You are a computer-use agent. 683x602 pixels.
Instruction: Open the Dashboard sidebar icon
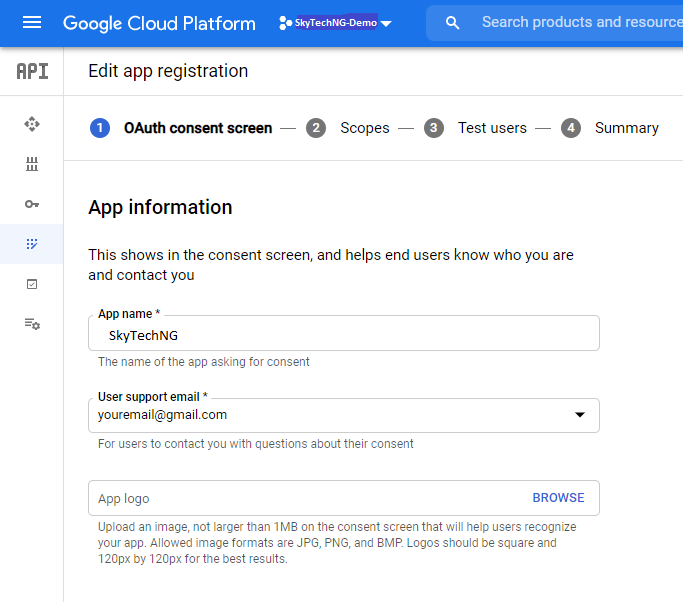[x=32, y=124]
